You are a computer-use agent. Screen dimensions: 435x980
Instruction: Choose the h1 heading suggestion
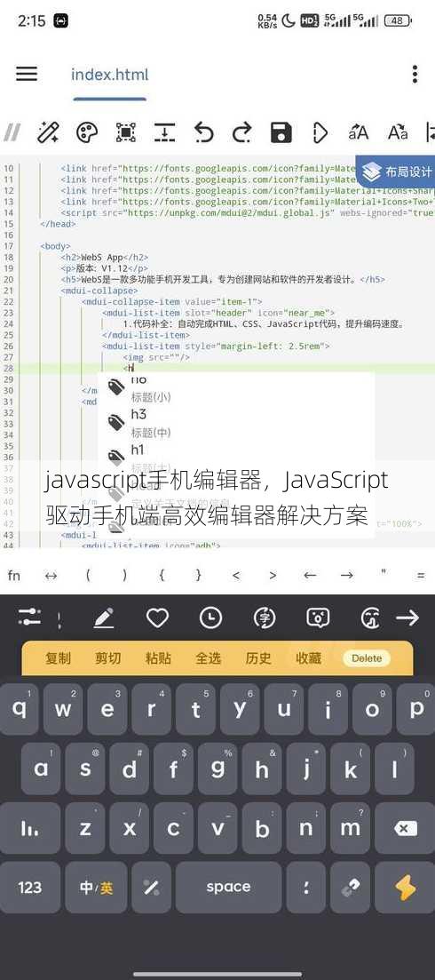tap(236, 458)
